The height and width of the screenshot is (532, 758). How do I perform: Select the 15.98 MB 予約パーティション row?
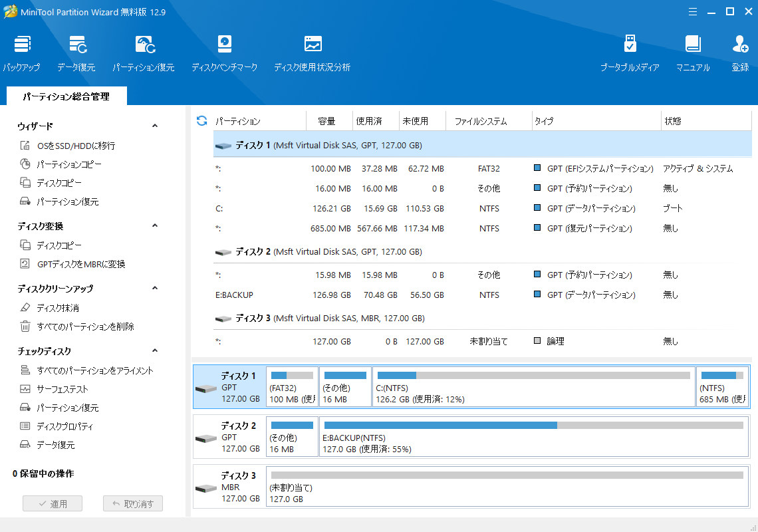(x=483, y=275)
